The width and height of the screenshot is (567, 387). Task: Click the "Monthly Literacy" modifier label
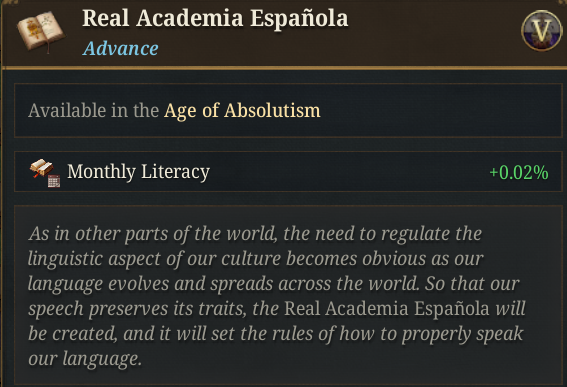[138, 172]
